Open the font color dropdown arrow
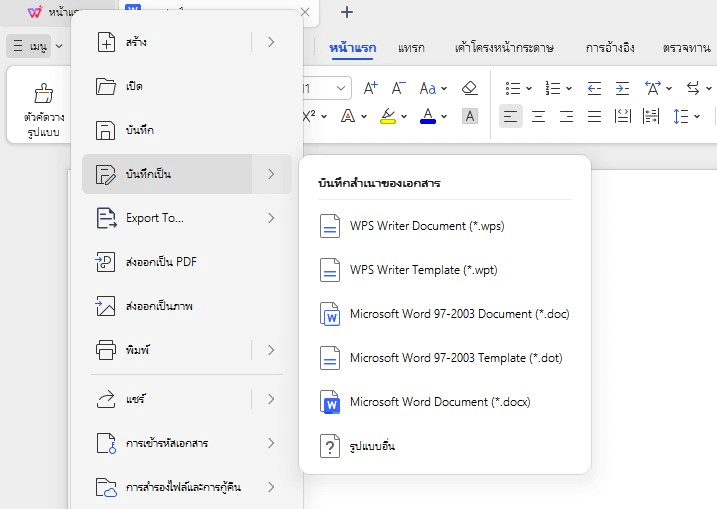This screenshot has width=717, height=509. [x=444, y=116]
